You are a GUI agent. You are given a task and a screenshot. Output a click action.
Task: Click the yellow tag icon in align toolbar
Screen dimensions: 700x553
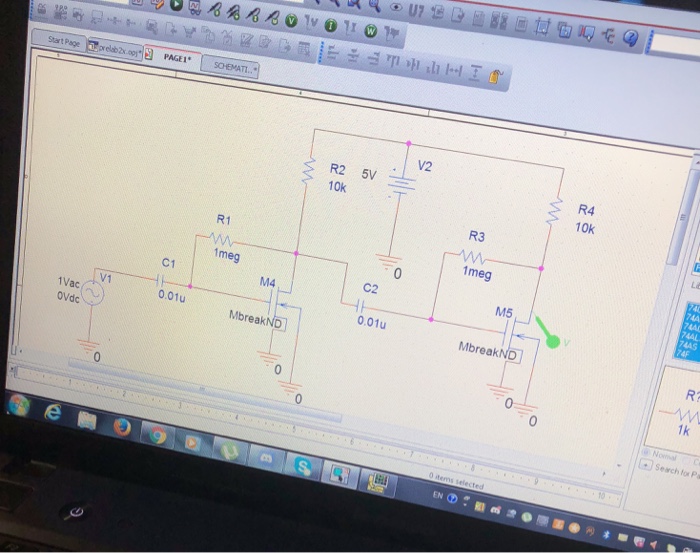point(496,76)
